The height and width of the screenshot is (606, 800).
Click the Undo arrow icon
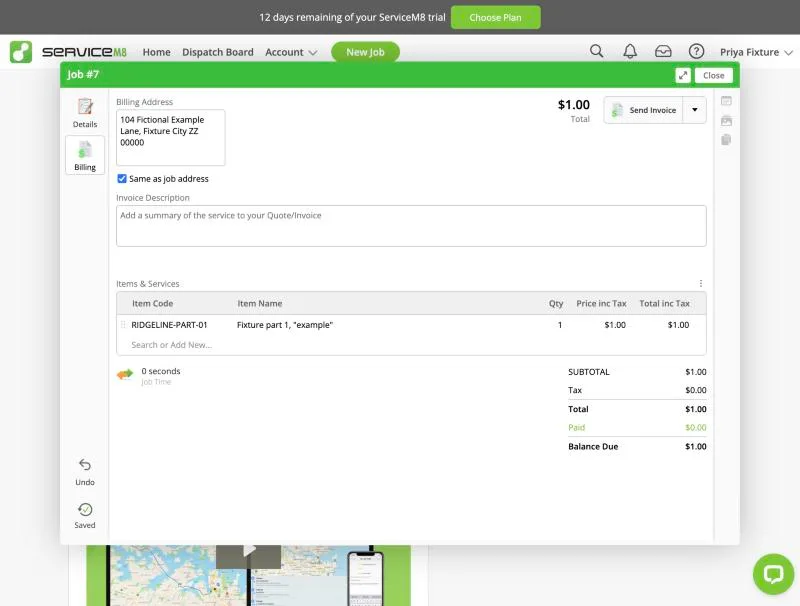(85, 465)
